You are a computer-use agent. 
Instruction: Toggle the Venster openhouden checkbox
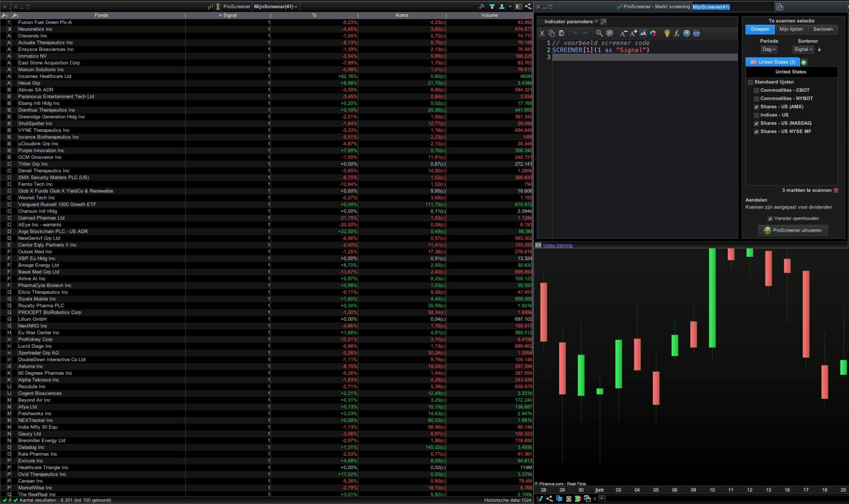pos(770,218)
